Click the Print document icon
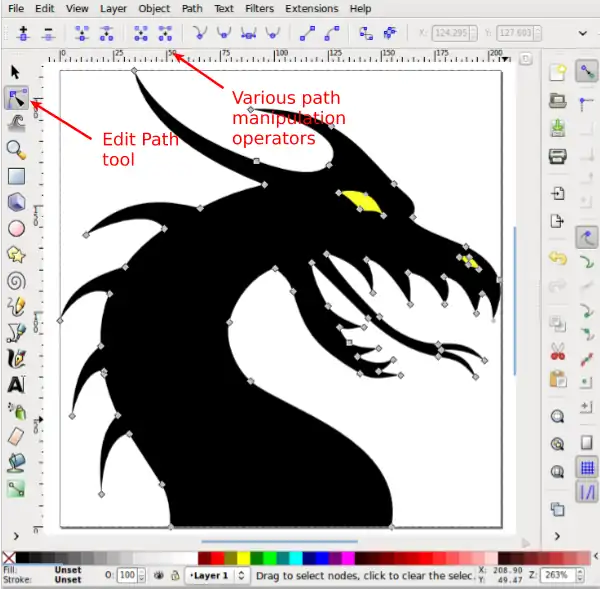600x589 pixels. 558,156
